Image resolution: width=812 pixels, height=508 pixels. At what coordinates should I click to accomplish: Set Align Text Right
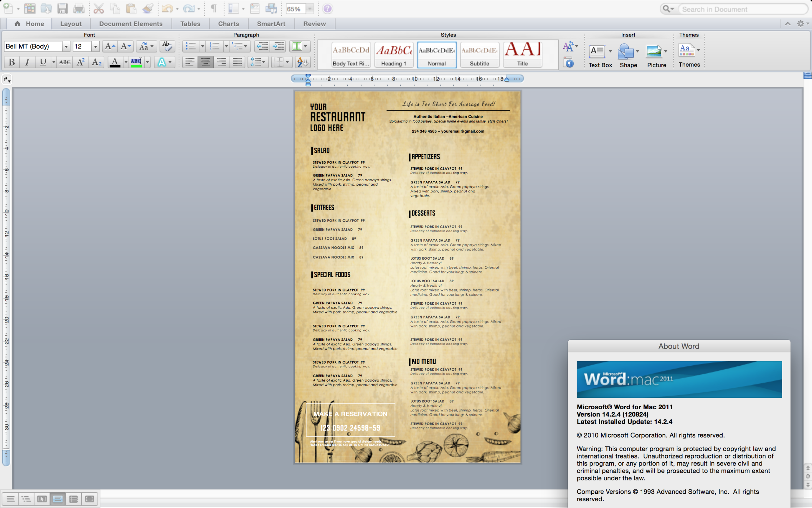click(221, 62)
